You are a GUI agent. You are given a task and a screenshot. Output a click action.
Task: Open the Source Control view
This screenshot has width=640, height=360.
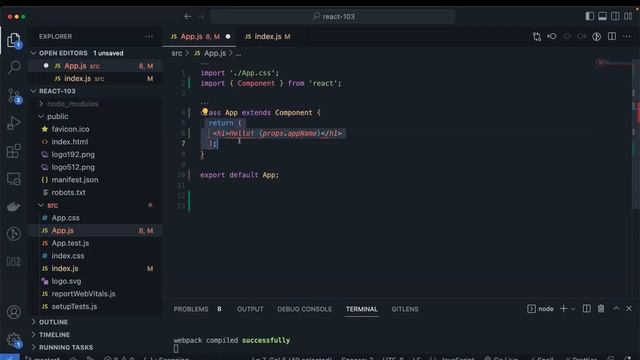click(x=14, y=96)
